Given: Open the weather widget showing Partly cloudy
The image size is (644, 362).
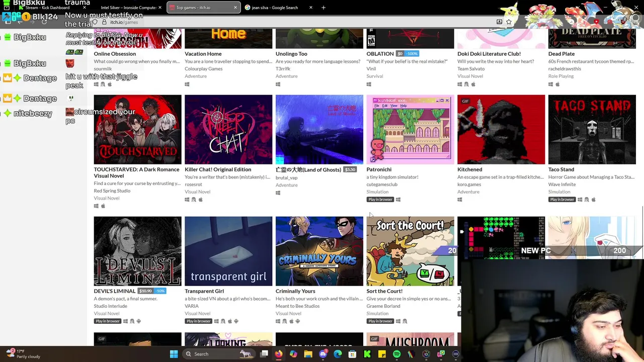Looking at the screenshot, I should 23,354.
